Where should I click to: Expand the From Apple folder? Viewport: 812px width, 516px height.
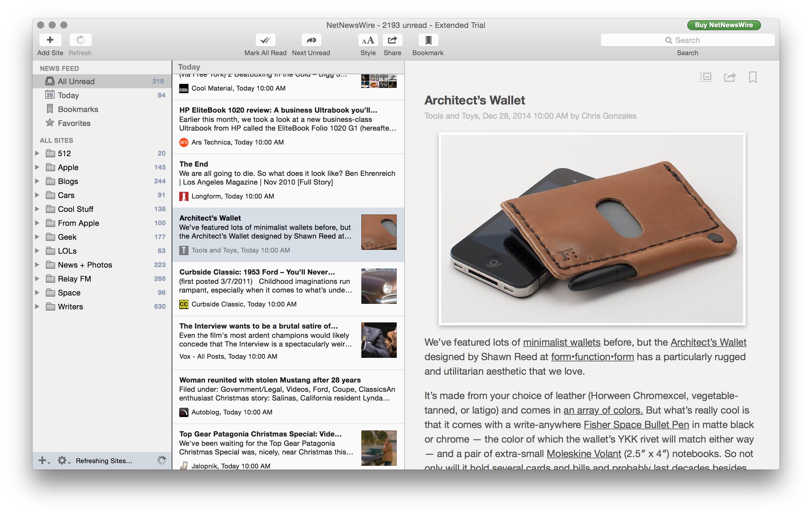37,223
